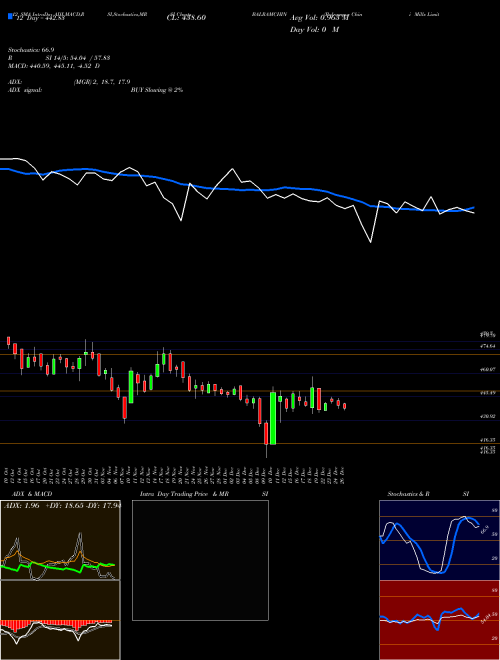The image size is (500, 660).
Task: Select the 460.07 price axis label
Action: [489, 369]
